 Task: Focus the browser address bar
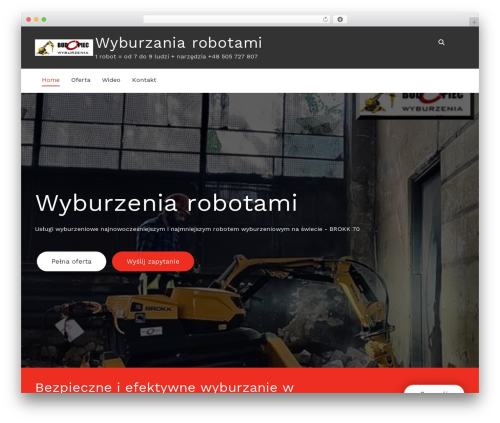click(x=236, y=19)
